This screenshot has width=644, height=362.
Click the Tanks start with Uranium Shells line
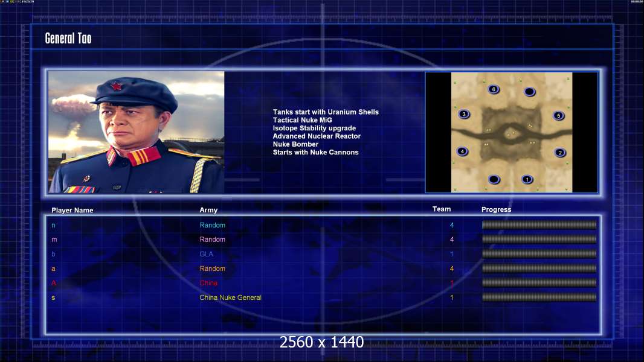coord(326,112)
